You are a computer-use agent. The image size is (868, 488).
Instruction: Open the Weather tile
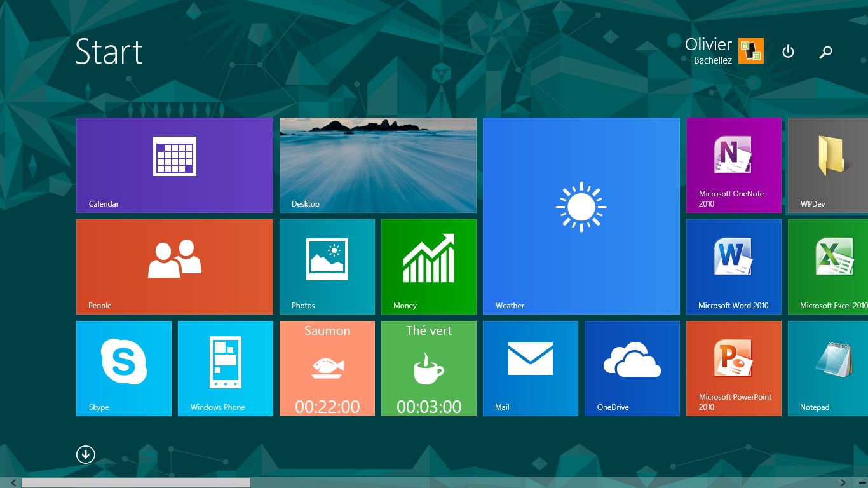581,216
